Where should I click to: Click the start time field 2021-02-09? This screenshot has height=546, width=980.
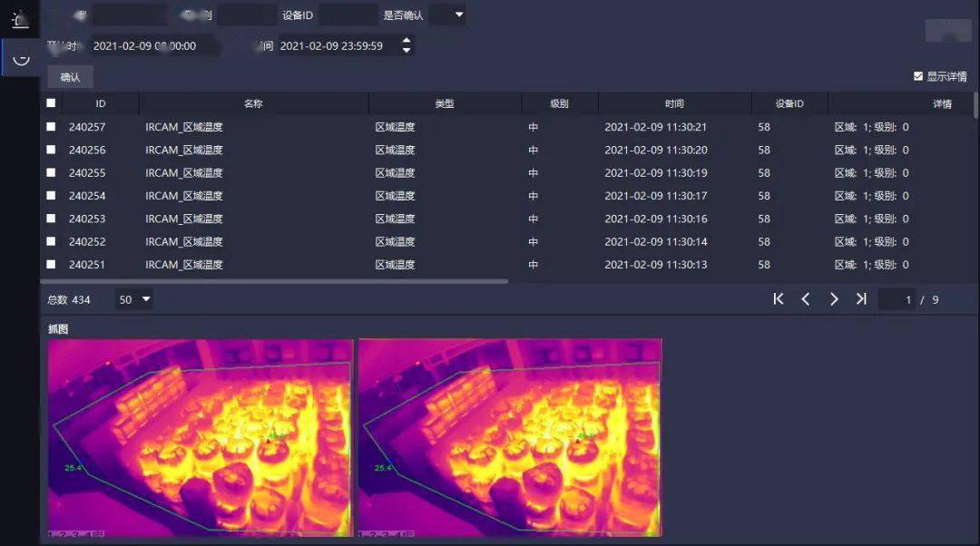click(155, 45)
